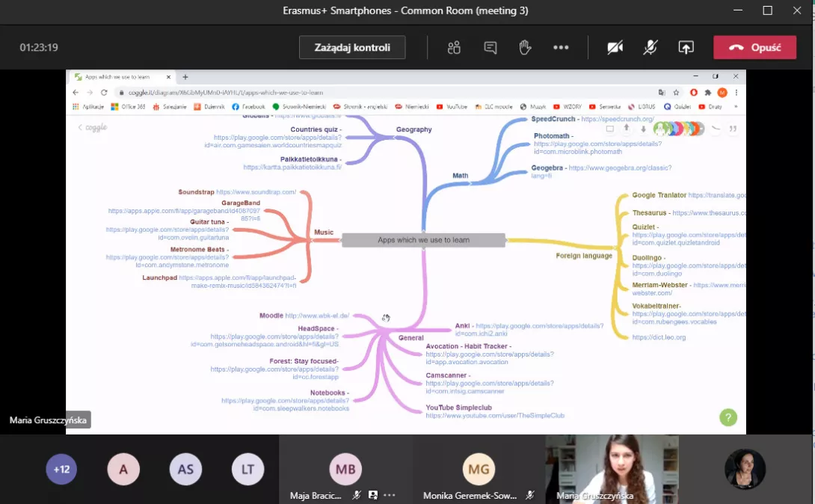Screen dimensions: 815x504
Task: Open options dots on Maja Bracic tile
Action: click(x=390, y=495)
